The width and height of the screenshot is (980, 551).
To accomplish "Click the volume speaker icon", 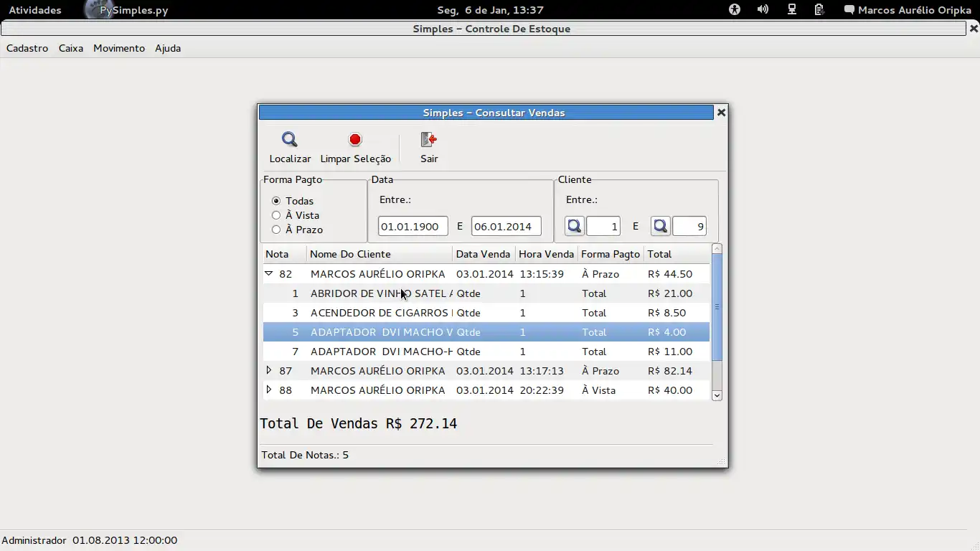I will point(763,10).
